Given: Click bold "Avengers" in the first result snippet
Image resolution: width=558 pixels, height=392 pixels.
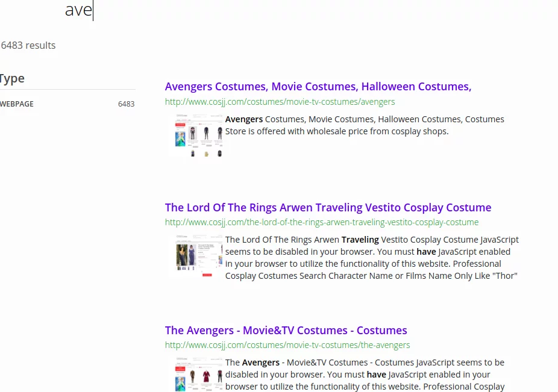Looking at the screenshot, I should click(244, 119).
